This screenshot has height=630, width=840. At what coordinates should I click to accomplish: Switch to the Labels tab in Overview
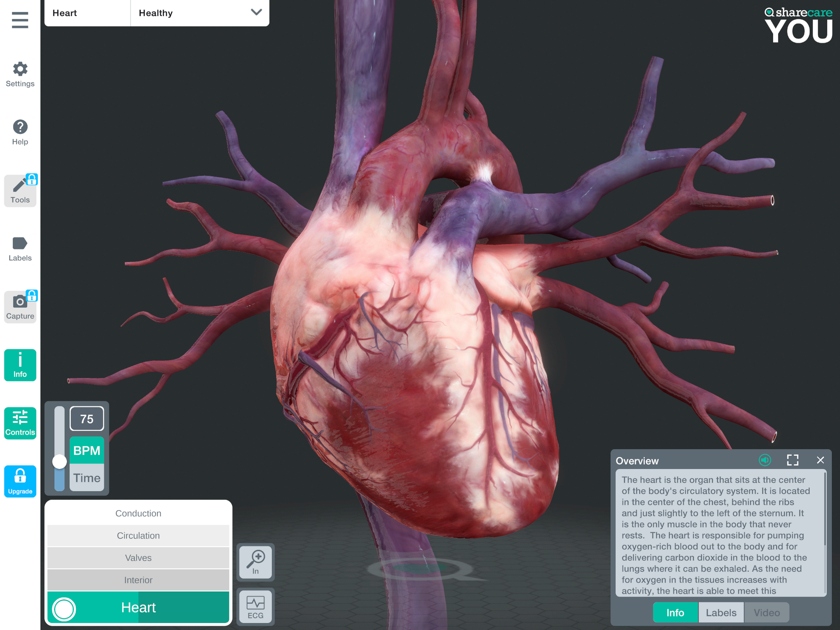(721, 612)
